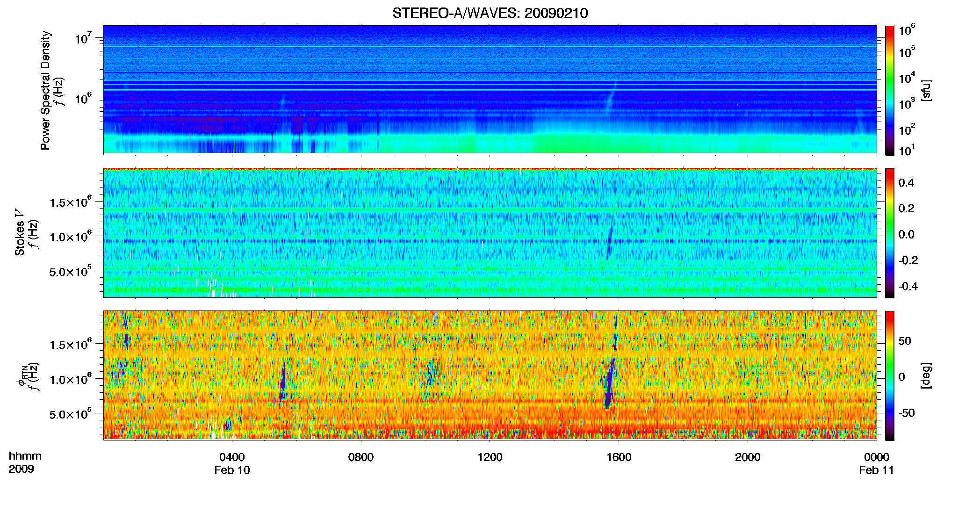Click the 5.0×10^5 tick of Stokes V panel

coord(71,271)
